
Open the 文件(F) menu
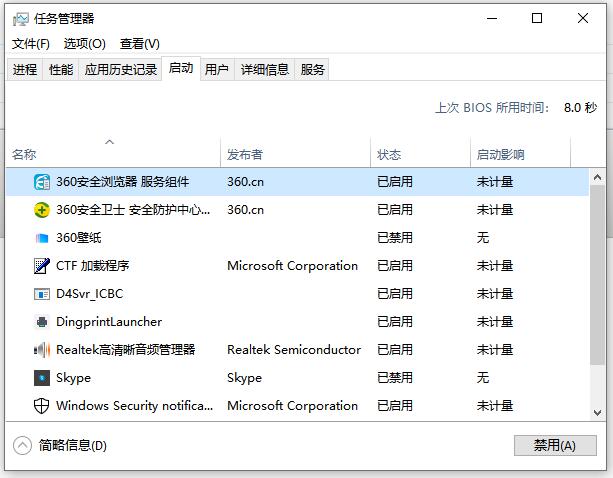30,43
